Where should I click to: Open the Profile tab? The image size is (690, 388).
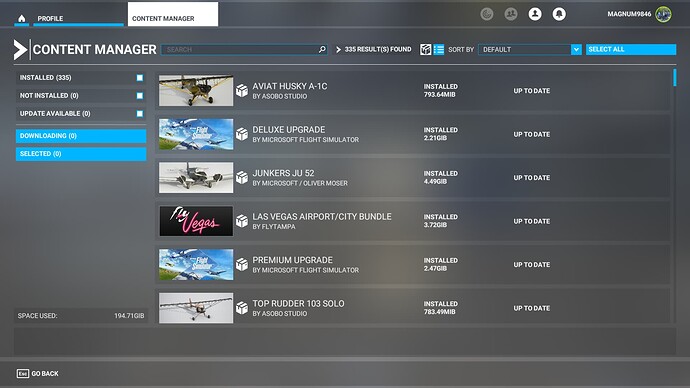[x=78, y=18]
